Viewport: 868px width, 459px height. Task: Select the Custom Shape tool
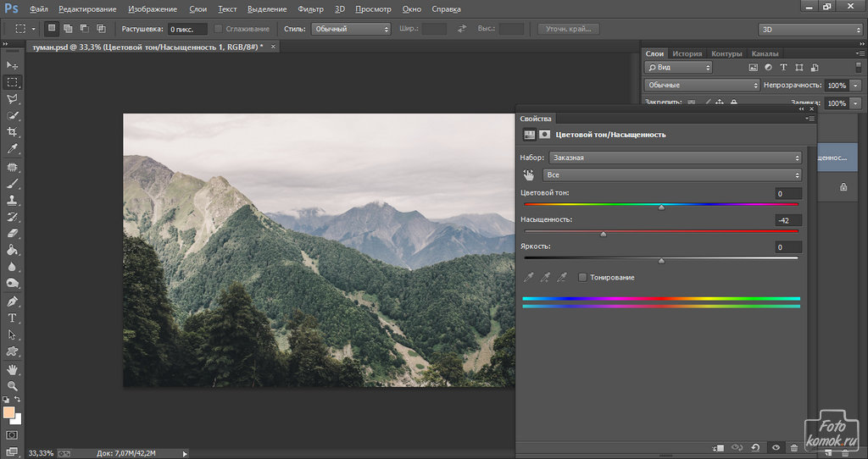click(12, 351)
